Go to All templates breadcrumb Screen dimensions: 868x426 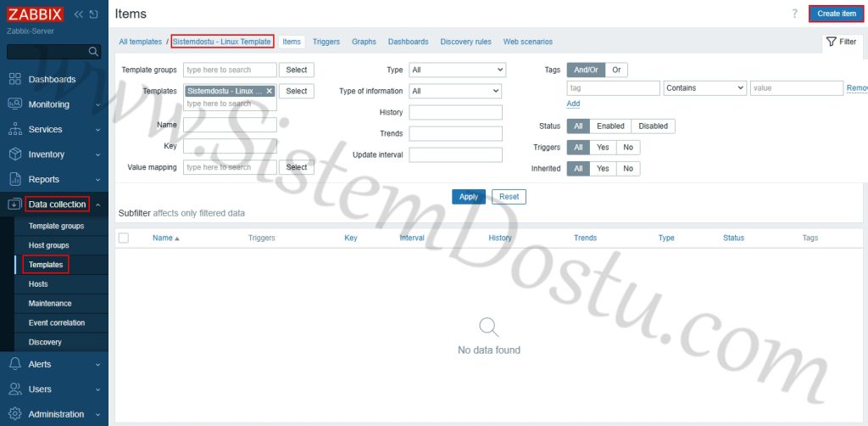140,42
